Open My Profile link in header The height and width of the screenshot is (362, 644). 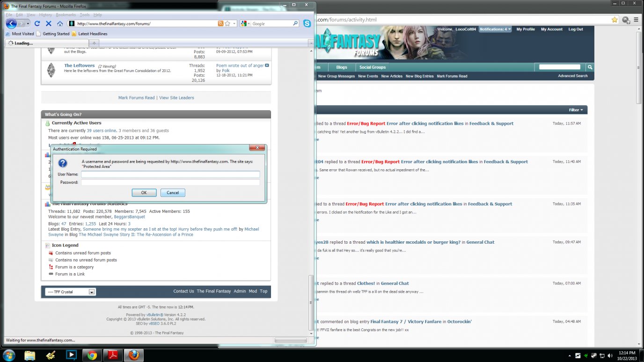coord(526,29)
